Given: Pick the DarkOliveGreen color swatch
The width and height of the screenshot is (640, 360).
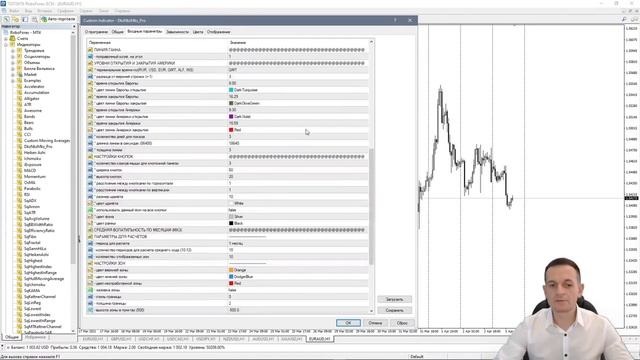Looking at the screenshot, I should coord(231,103).
